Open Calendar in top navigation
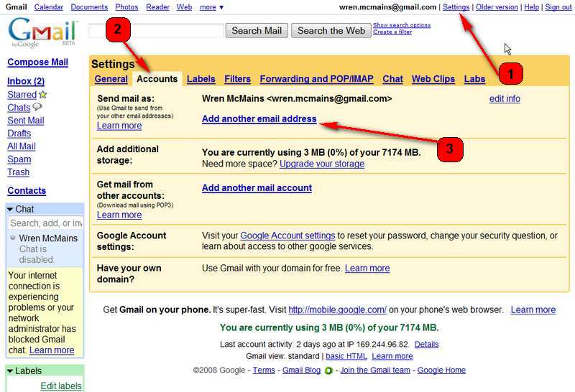The width and height of the screenshot is (575, 392). pos(48,7)
